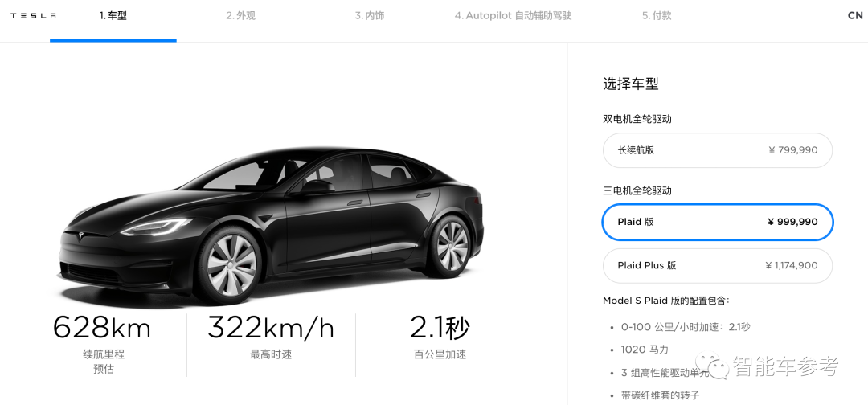Go to the 2. 外观 tab

tap(241, 15)
